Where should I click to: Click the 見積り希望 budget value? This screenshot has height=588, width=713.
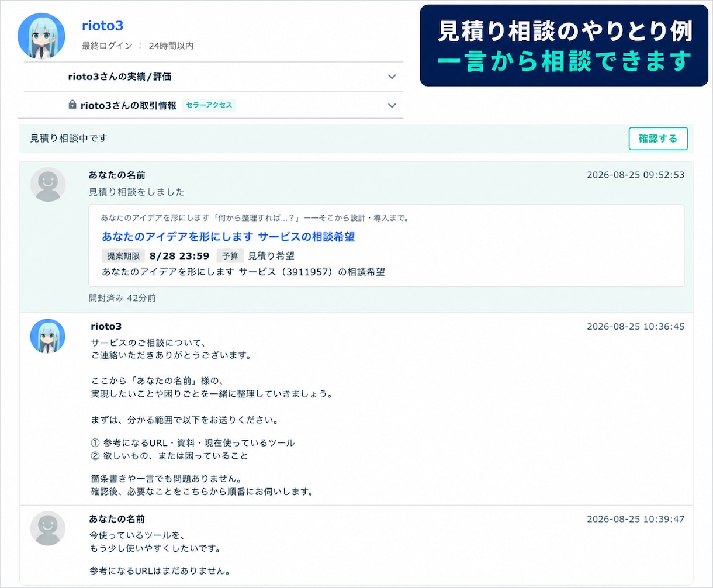[271, 256]
